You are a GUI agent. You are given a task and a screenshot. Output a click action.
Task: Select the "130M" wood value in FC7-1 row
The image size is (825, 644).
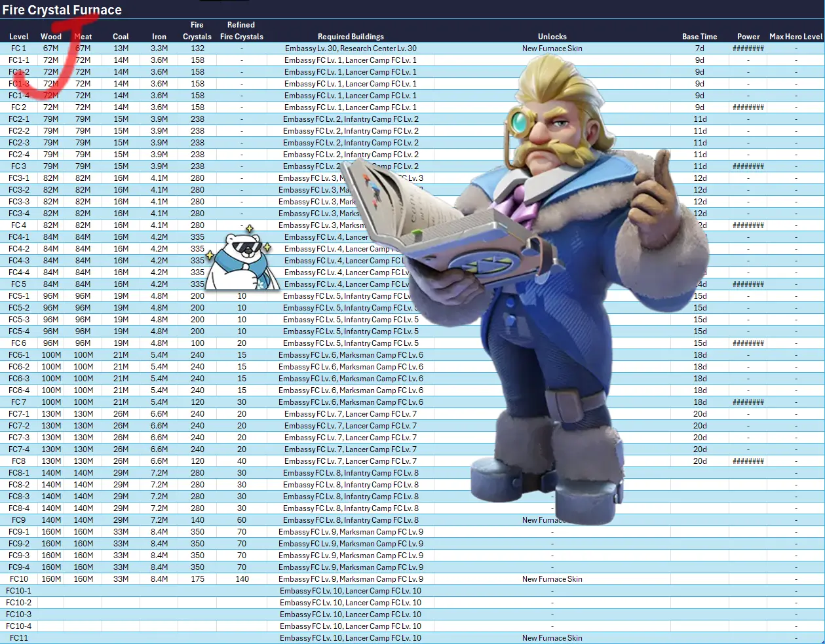click(x=51, y=414)
